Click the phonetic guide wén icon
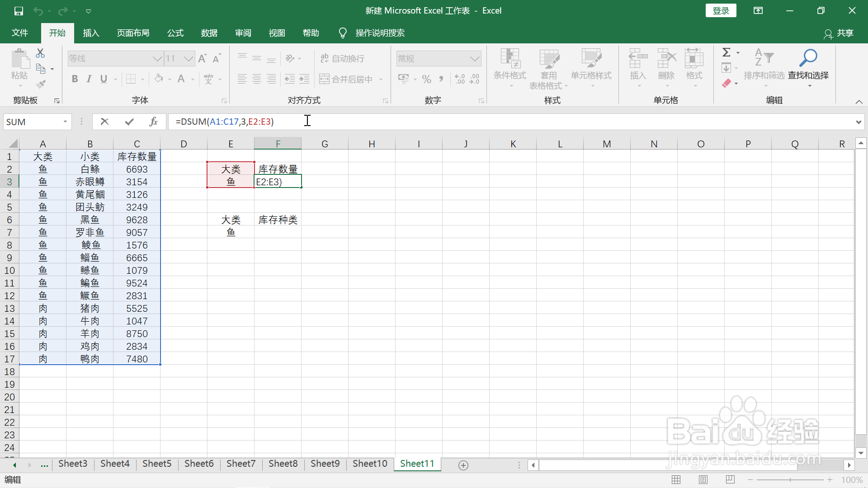Image resolution: width=868 pixels, height=488 pixels. point(208,79)
